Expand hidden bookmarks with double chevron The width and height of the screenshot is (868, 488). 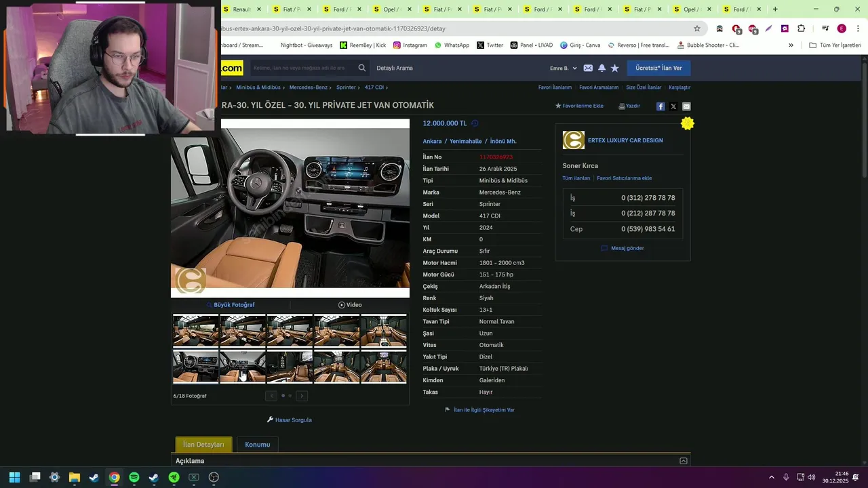click(x=791, y=45)
